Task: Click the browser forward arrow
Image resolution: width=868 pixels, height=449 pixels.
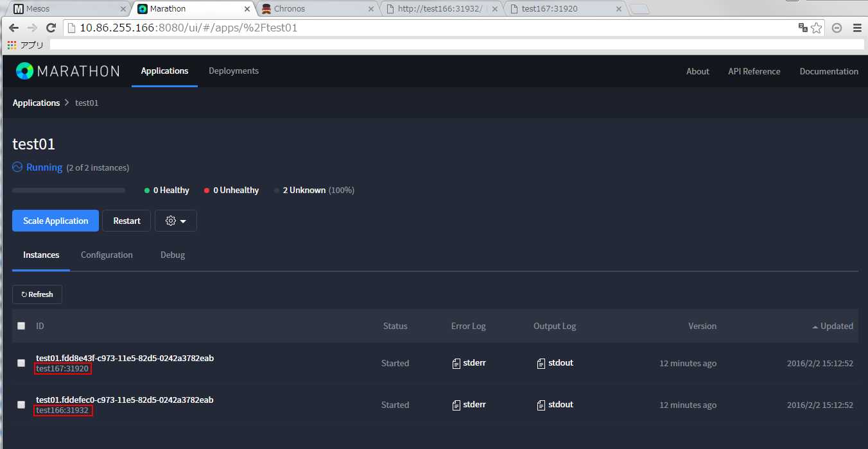Action: click(32, 28)
